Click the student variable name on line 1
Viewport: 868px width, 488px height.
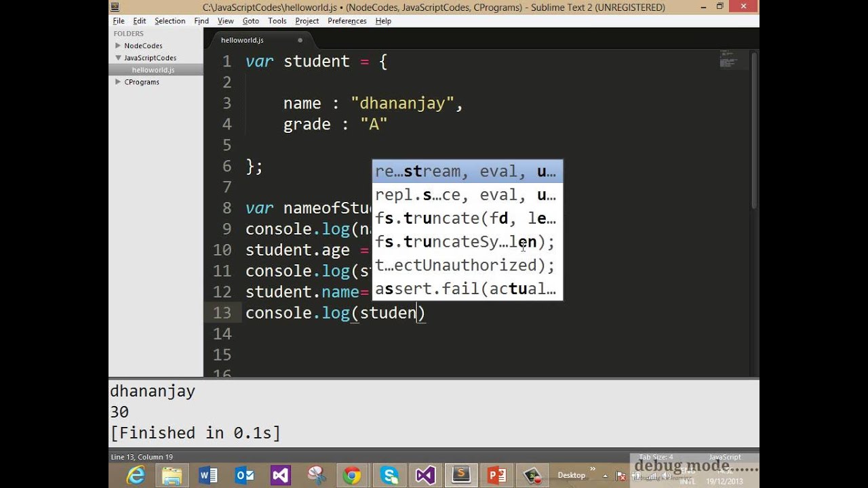click(x=317, y=62)
